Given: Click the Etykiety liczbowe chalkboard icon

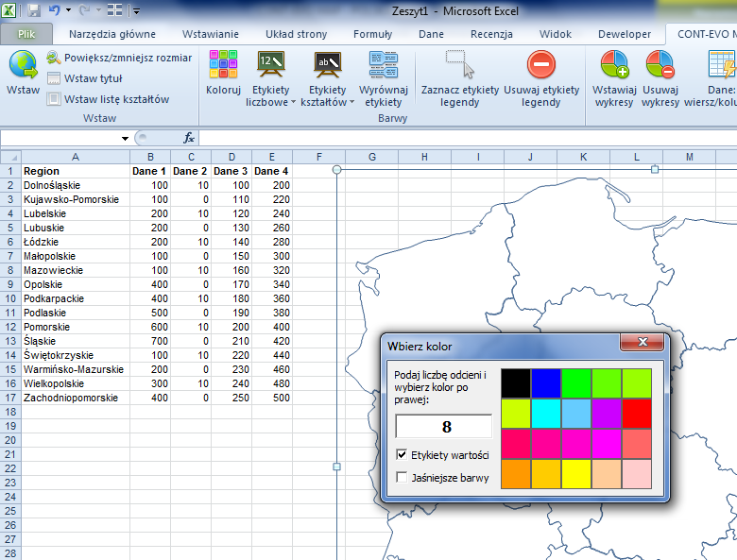Looking at the screenshot, I should [x=271, y=64].
